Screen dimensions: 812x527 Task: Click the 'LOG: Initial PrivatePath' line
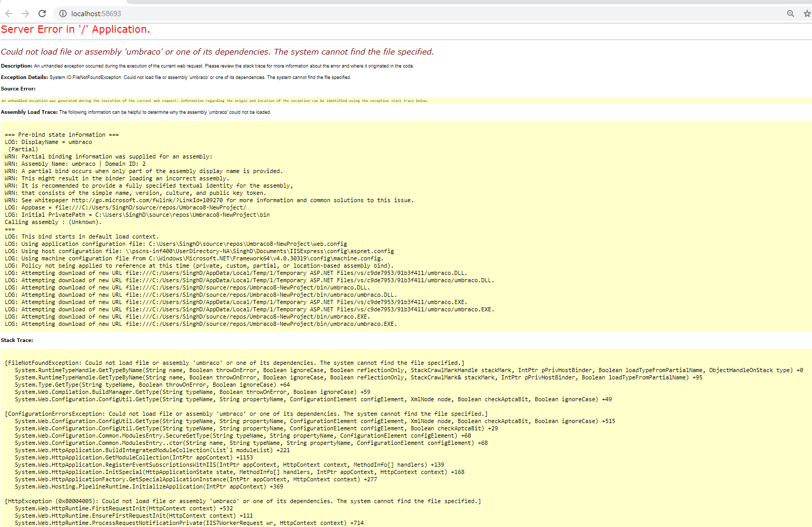(x=137, y=215)
